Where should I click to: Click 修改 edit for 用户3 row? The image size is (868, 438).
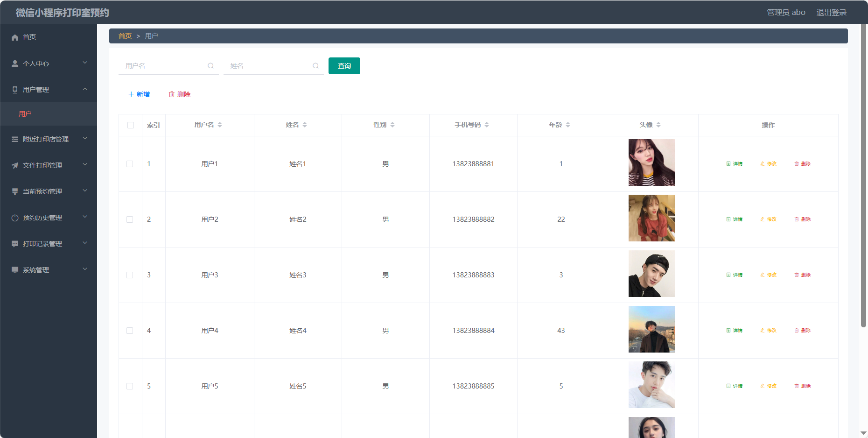[769, 275]
